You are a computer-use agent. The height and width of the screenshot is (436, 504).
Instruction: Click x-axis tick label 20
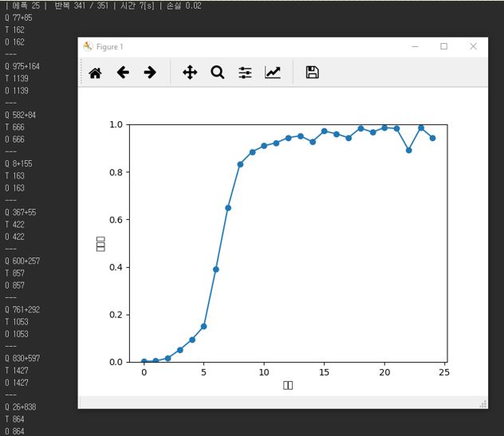tap(384, 372)
